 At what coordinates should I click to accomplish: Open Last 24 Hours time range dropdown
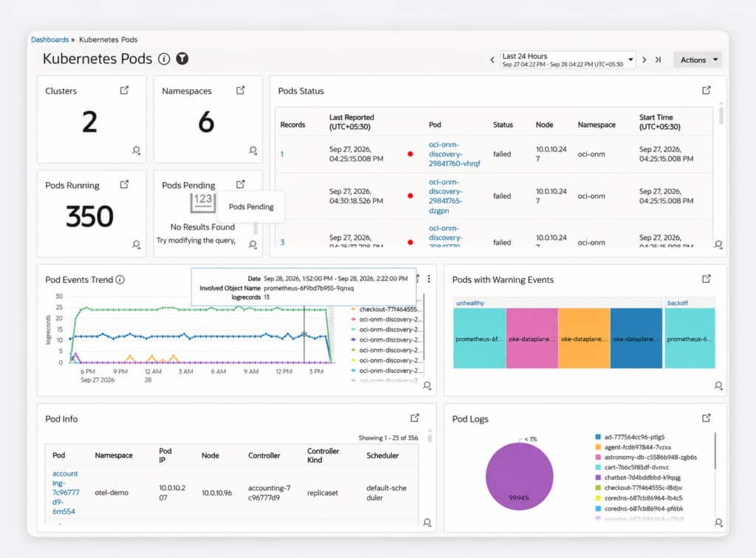(x=568, y=60)
